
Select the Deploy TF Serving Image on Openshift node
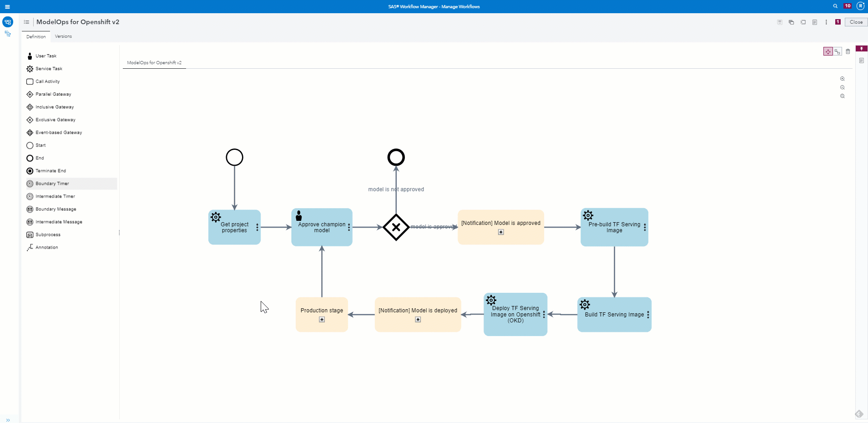click(515, 315)
